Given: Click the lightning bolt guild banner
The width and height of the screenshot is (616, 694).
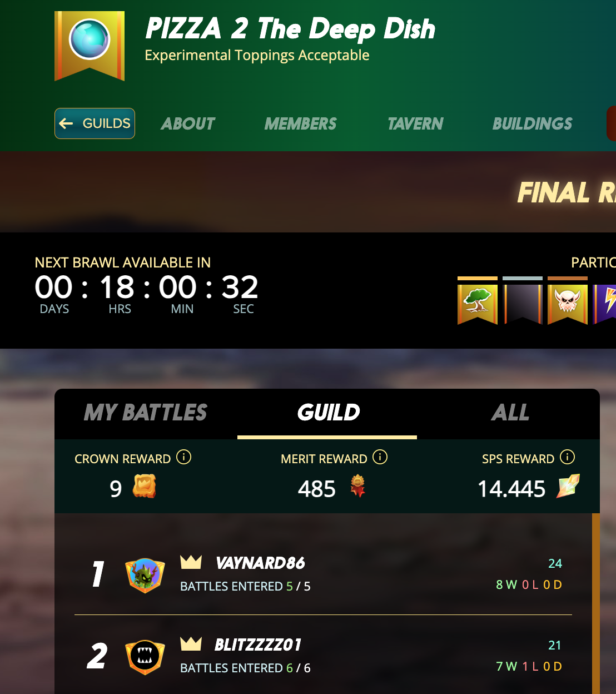Looking at the screenshot, I should click(604, 304).
